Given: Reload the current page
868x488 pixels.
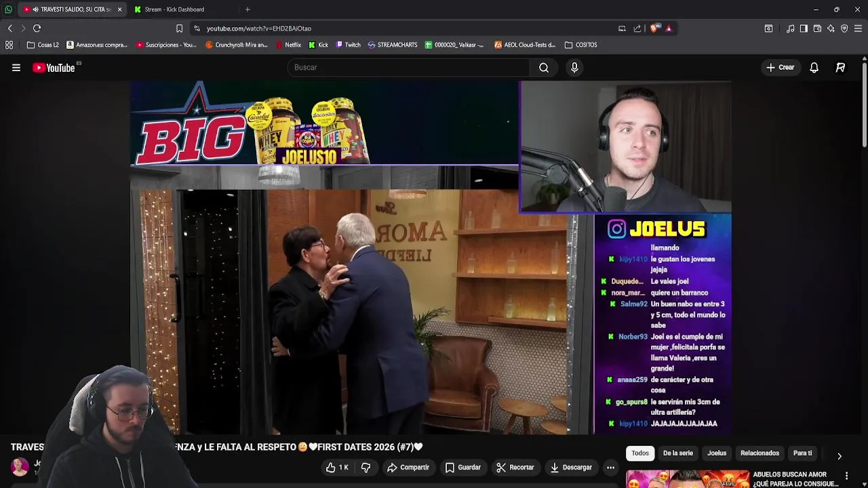Looking at the screenshot, I should point(37,28).
